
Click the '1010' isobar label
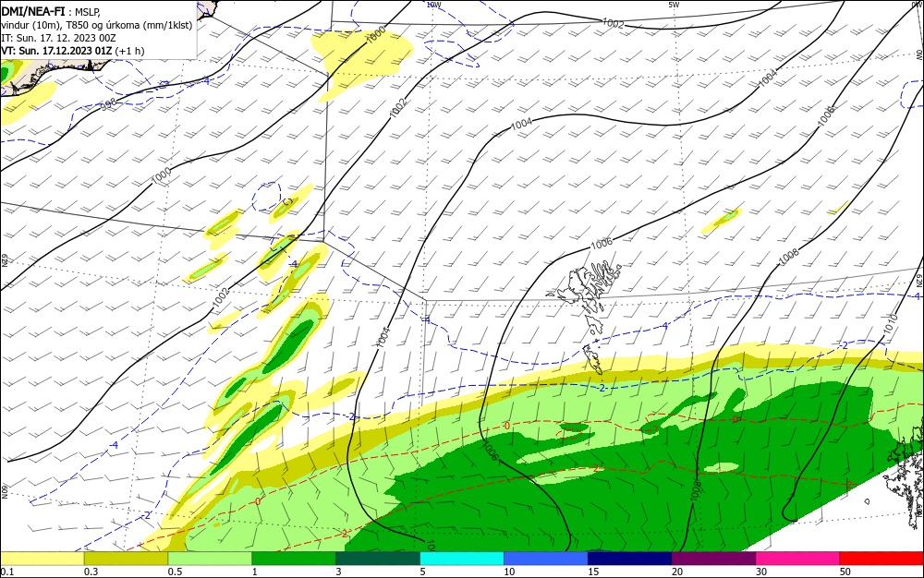pos(891,323)
